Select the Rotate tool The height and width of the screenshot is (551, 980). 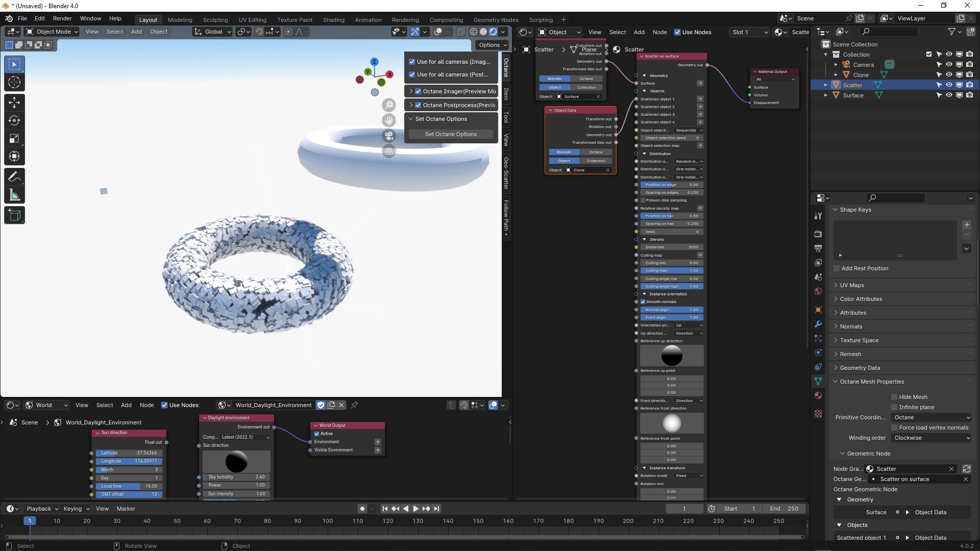(14, 120)
